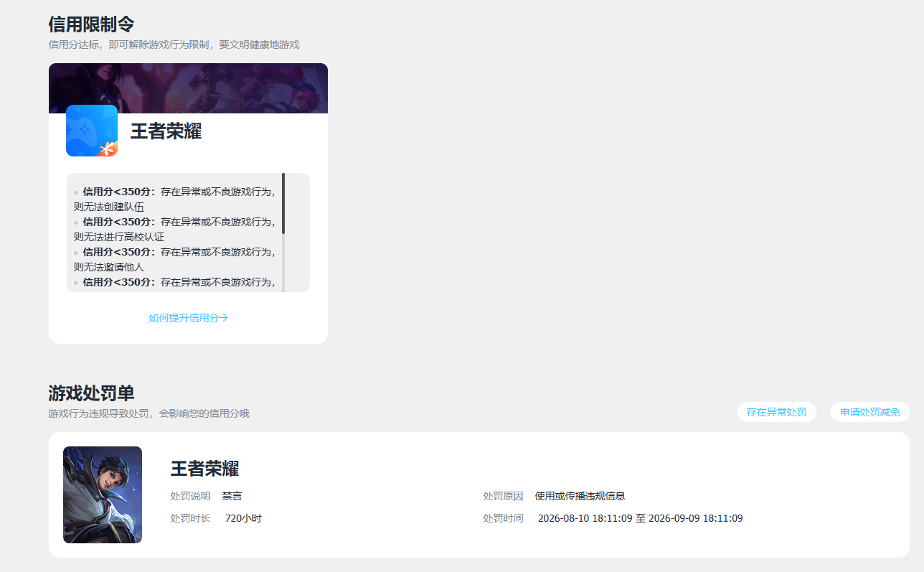Click the blue gamepad app icon
This screenshot has width=924, height=572.
[x=92, y=131]
